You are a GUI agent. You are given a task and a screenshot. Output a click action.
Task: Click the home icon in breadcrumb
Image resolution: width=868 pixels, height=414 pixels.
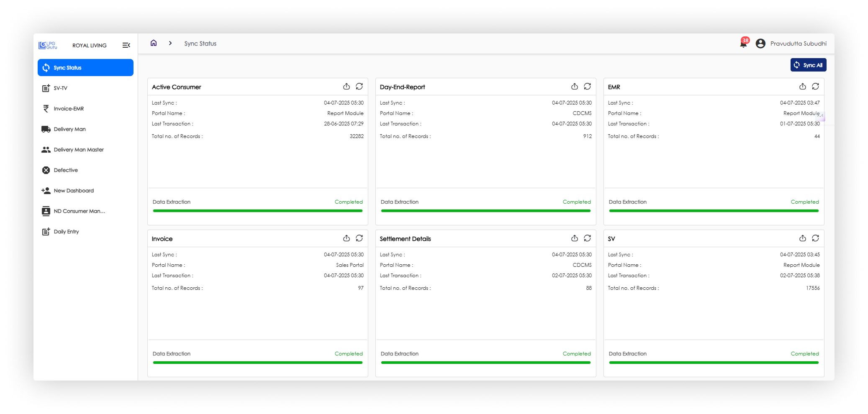point(154,43)
